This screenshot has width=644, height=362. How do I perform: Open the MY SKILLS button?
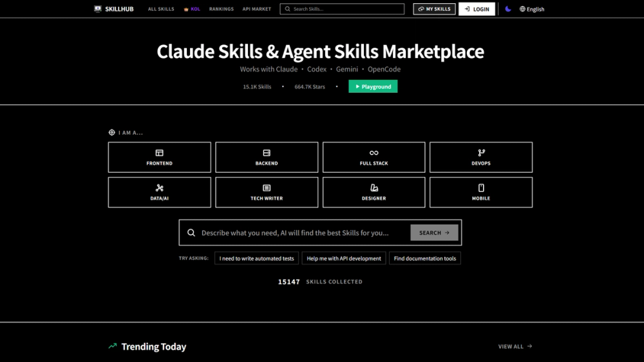click(434, 9)
